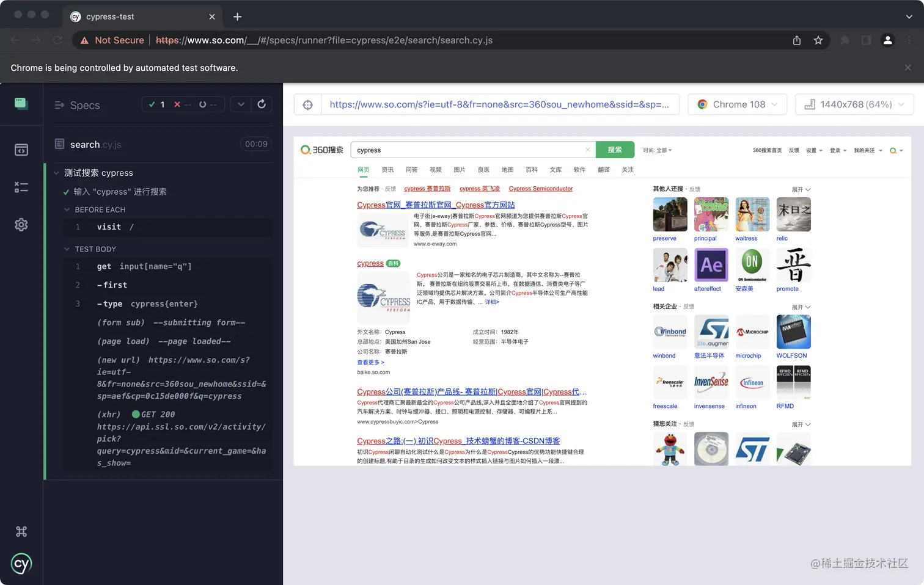Open the debug list sidebar icon
The width and height of the screenshot is (924, 585).
coord(21,187)
